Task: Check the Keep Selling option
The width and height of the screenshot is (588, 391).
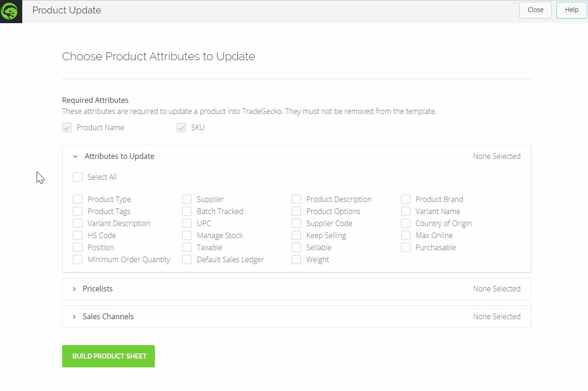Action: (x=296, y=235)
